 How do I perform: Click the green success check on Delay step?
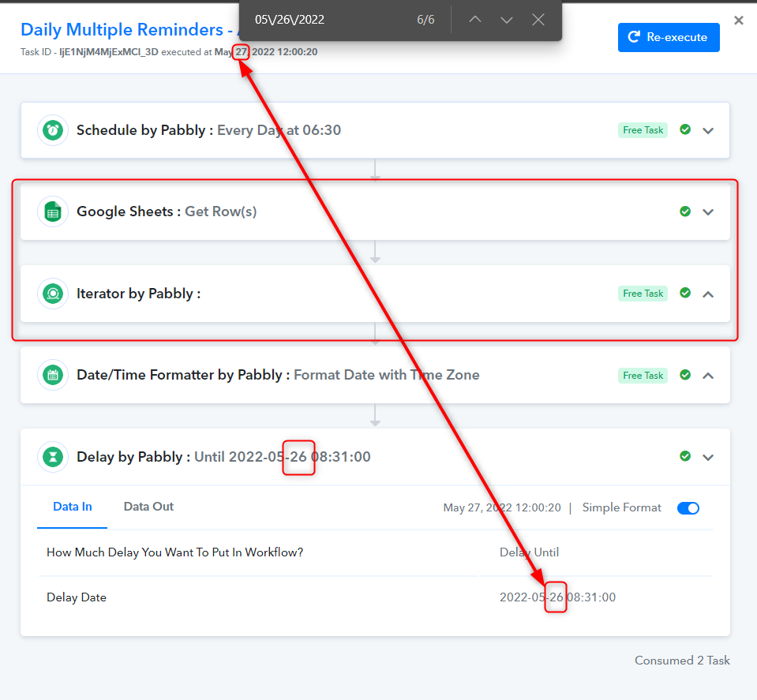pos(685,455)
